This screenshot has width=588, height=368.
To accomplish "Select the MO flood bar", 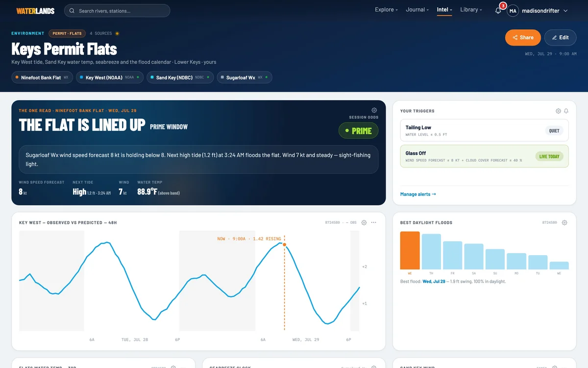I will tap(516, 261).
